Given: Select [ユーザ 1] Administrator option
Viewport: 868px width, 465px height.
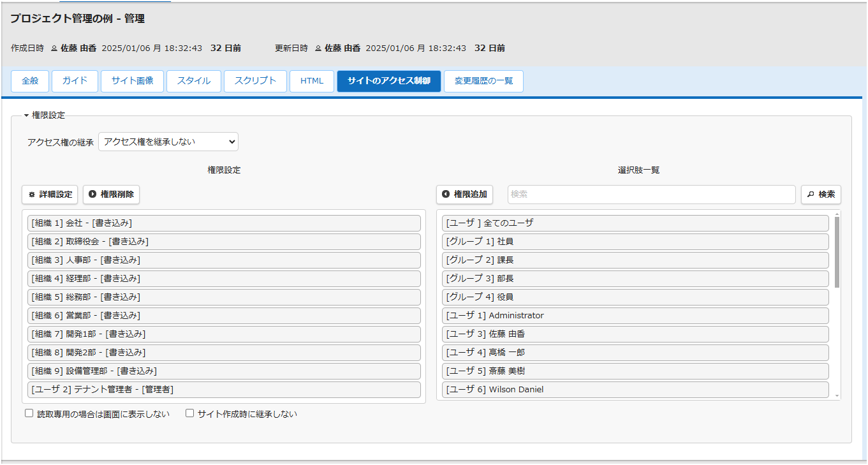Looking at the screenshot, I should [635, 315].
